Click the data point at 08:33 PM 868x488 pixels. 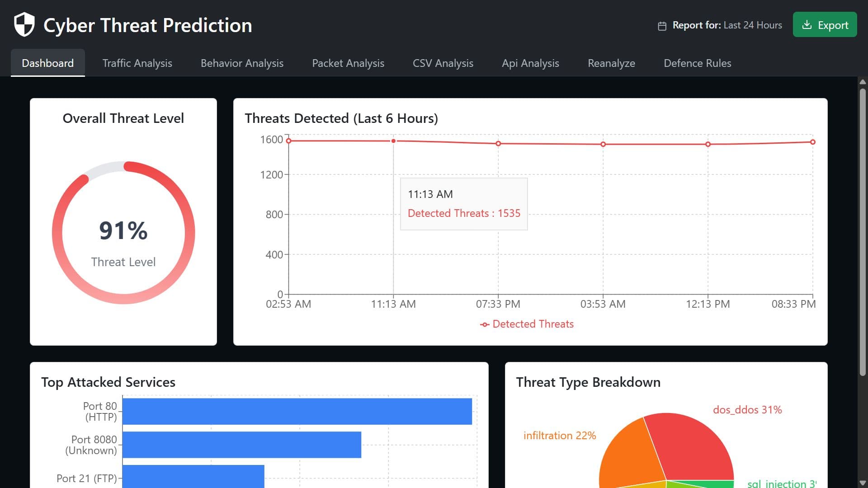(812, 141)
